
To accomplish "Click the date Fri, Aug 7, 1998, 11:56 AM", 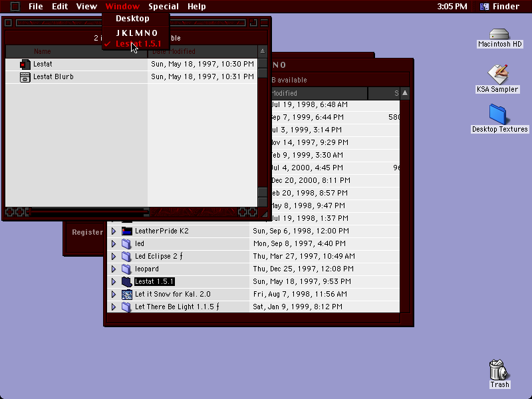I will click(300, 294).
